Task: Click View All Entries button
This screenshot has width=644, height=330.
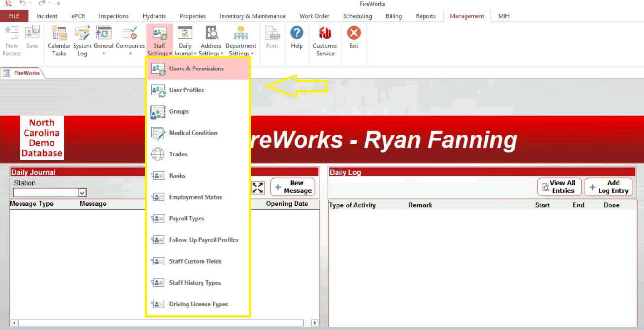Action: [560, 187]
